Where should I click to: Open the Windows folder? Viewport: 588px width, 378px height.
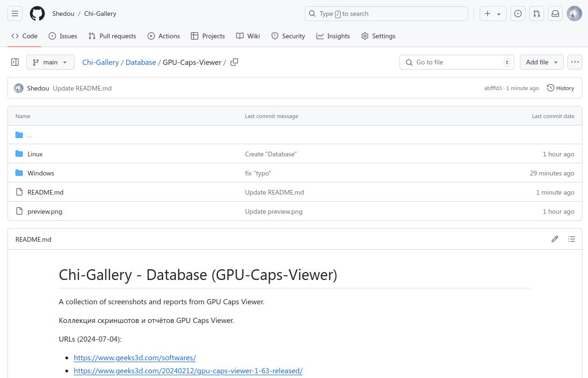click(x=41, y=173)
